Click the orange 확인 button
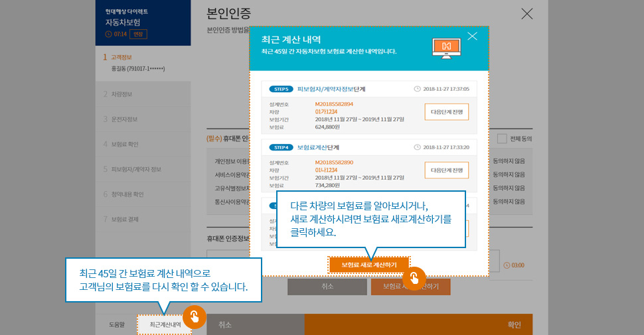This screenshot has width=644, height=335. (418, 325)
